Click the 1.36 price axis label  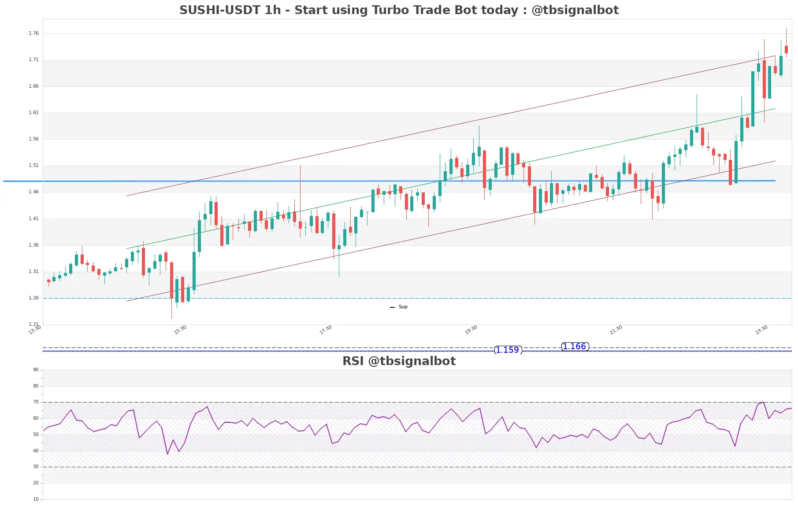(33, 245)
